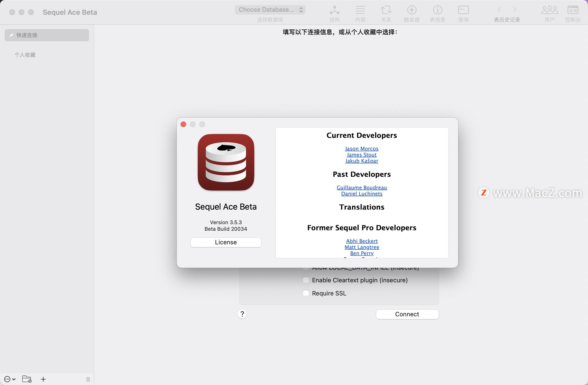Go back in table history
Viewport: 588px width, 385px height.
click(x=499, y=10)
